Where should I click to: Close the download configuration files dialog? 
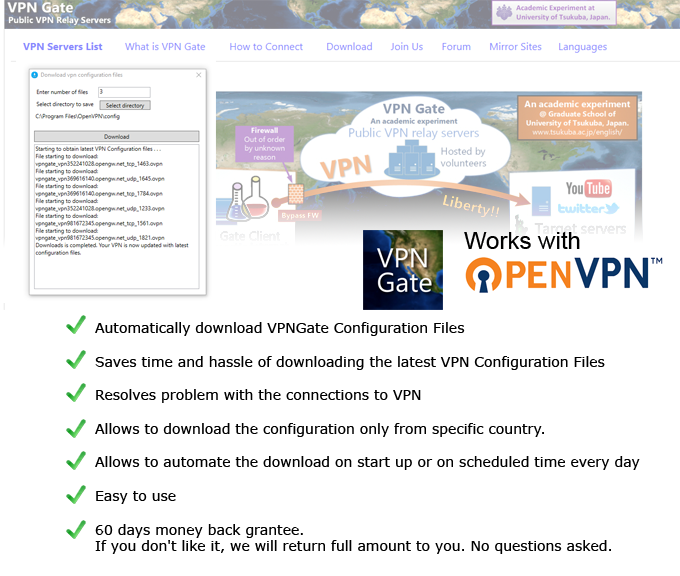(x=199, y=75)
